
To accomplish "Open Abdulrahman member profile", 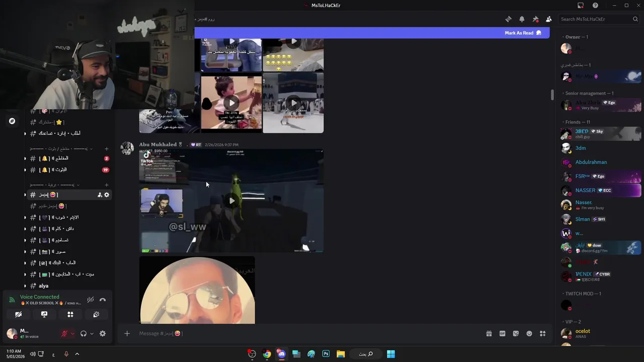I will (601, 162).
